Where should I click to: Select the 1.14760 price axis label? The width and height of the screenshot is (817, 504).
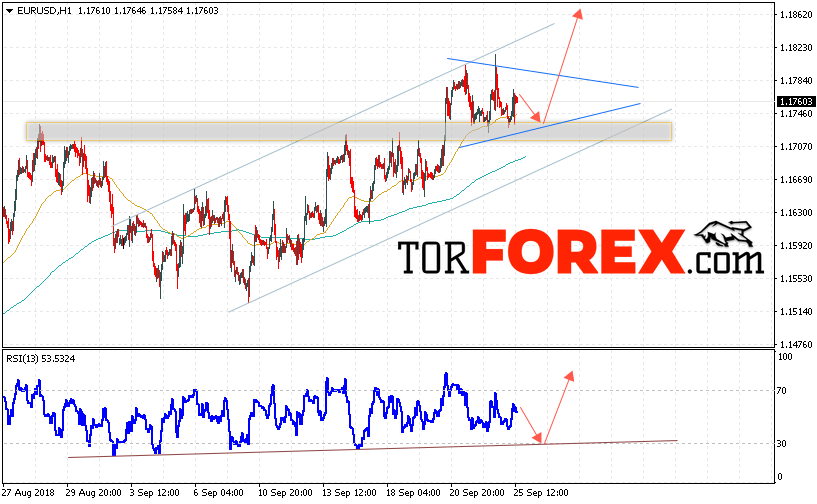[x=796, y=345]
